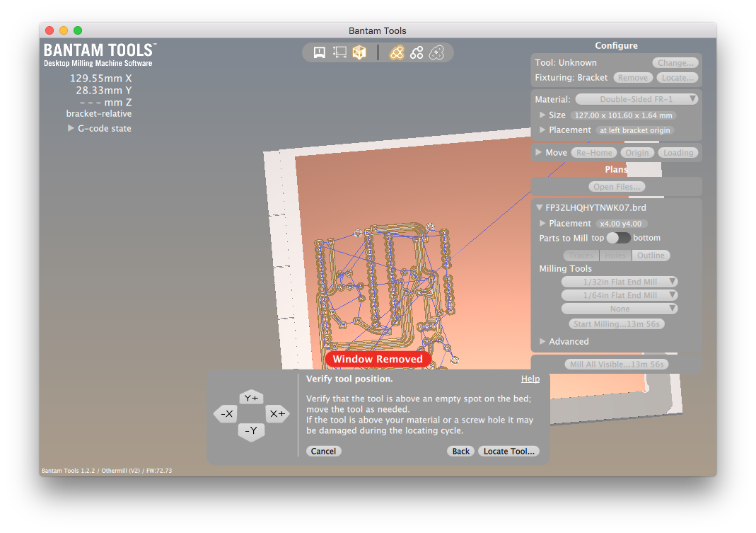The height and width of the screenshot is (533, 756).
Task: Open the Material dropdown
Action: tap(636, 99)
